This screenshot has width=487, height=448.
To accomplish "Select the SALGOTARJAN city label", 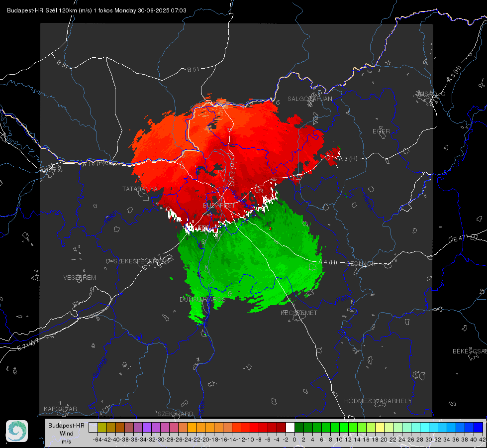I will pos(309,99).
